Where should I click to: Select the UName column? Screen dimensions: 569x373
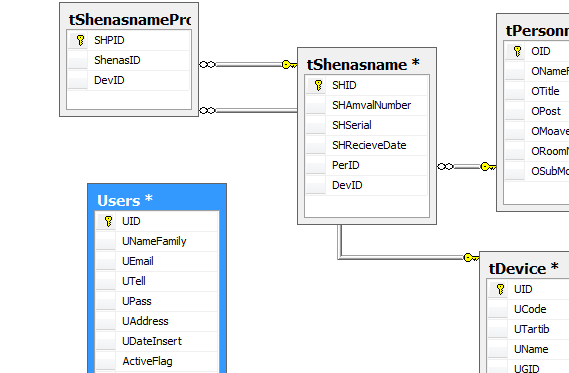point(529,349)
